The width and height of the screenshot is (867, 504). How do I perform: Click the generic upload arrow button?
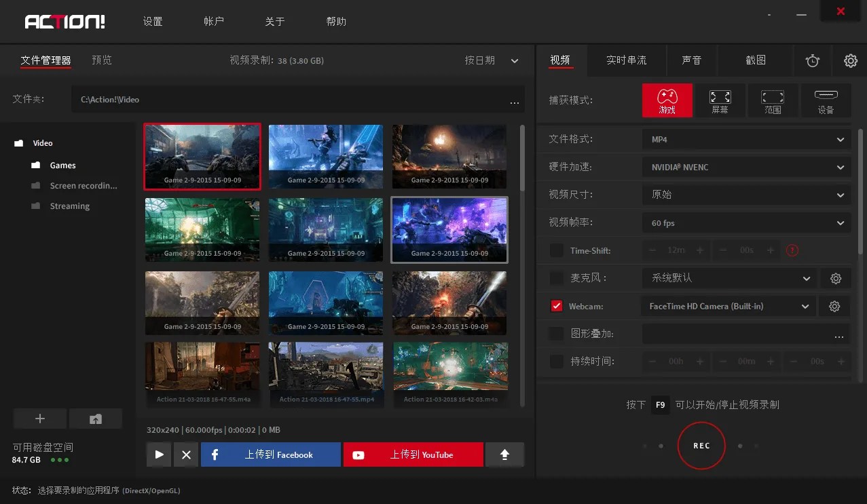coord(504,454)
